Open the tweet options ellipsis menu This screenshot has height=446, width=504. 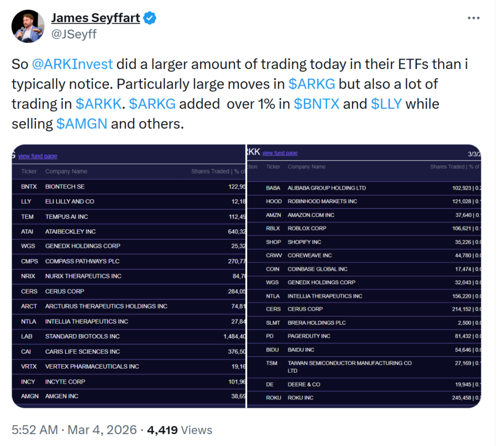click(474, 18)
